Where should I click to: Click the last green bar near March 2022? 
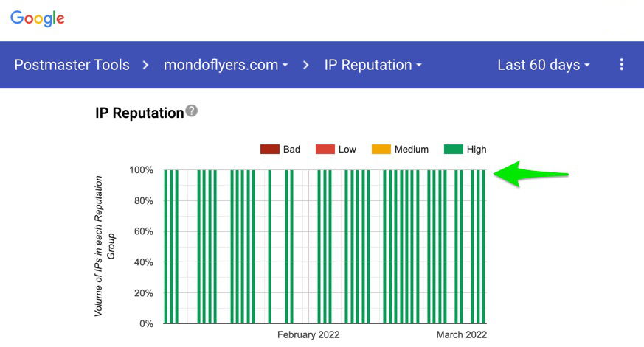tap(483, 247)
